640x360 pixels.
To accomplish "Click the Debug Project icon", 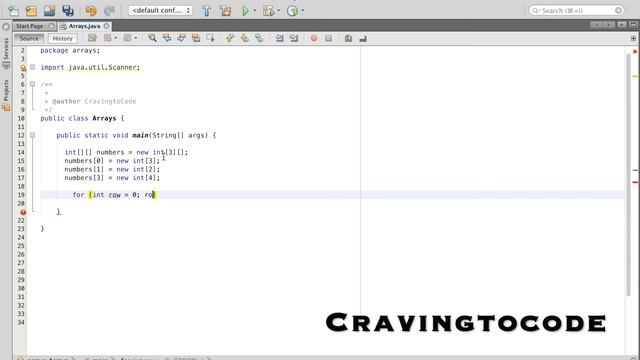I will click(268, 11).
